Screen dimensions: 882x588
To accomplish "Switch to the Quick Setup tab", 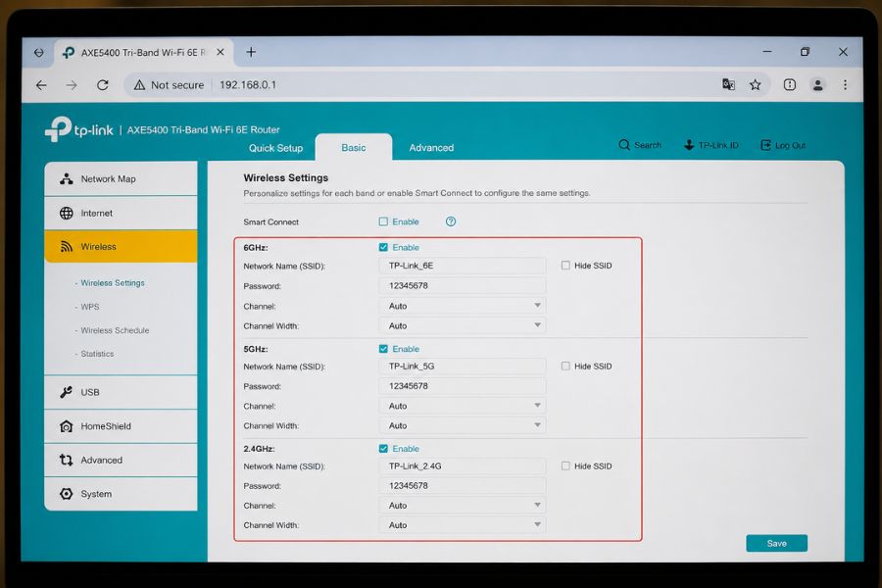I will coord(275,148).
